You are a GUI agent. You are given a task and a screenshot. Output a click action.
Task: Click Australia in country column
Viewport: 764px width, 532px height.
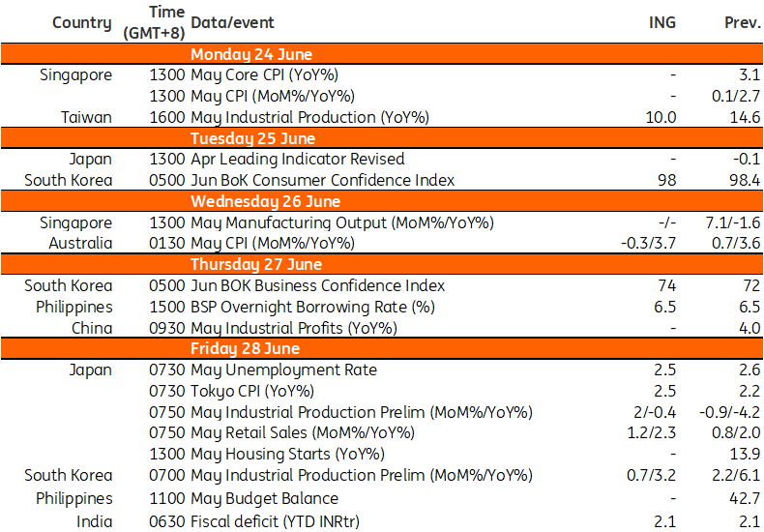80,244
